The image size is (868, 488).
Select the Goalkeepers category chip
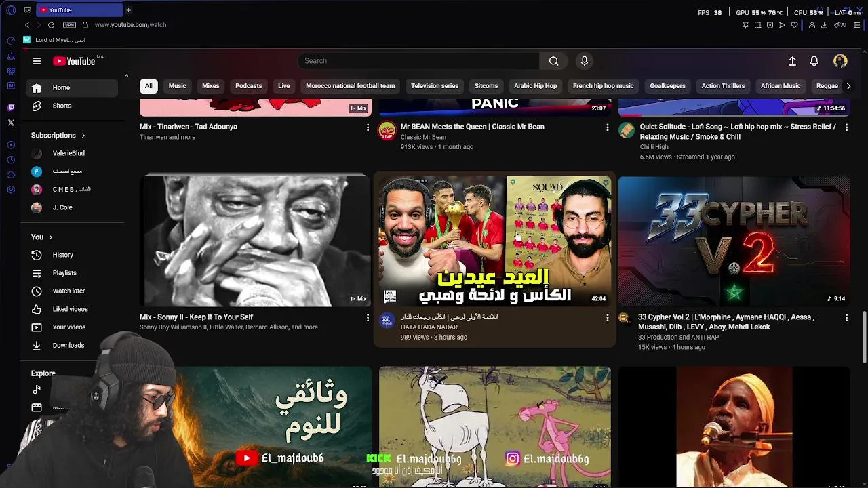[x=667, y=86]
